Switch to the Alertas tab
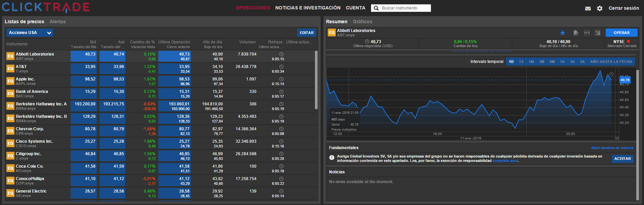Screen dimensions: 644x205 [x=58, y=22]
